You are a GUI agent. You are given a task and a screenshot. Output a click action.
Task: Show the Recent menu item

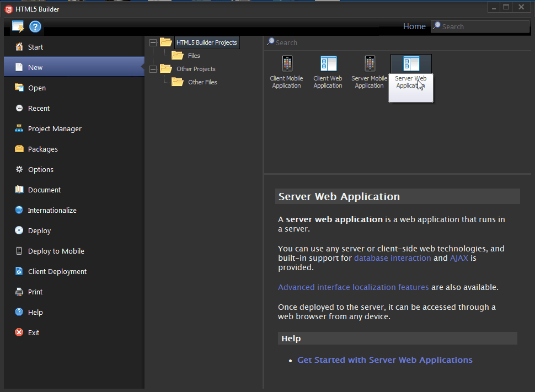point(74,108)
